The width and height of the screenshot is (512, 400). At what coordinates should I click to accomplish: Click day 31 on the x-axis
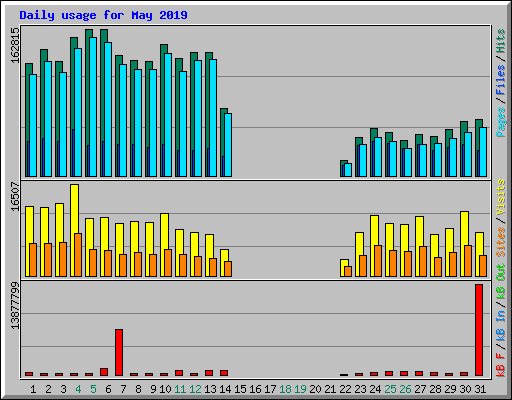(x=480, y=389)
